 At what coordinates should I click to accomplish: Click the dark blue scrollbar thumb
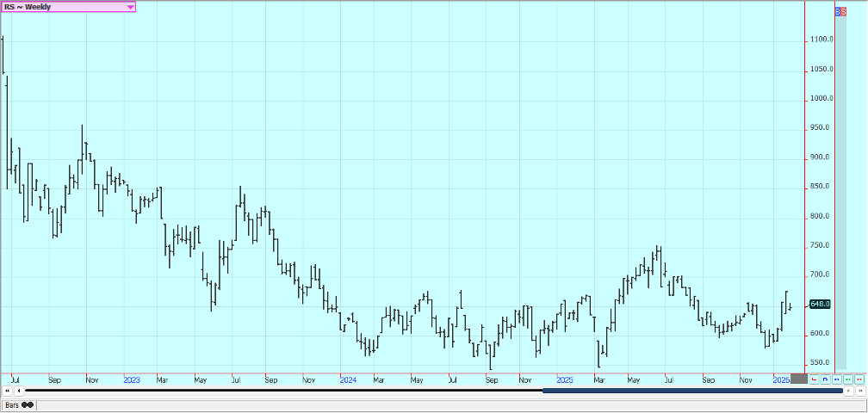(689, 391)
